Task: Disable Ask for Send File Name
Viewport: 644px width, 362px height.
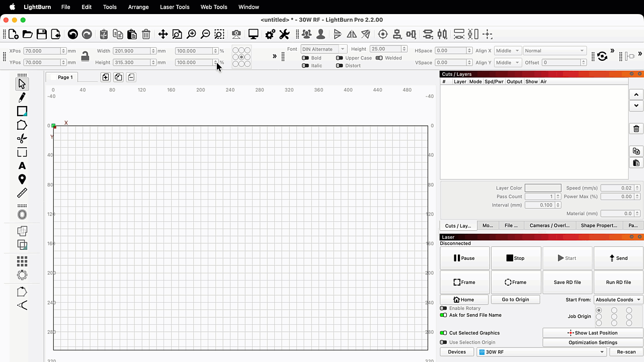Action: tap(443, 315)
